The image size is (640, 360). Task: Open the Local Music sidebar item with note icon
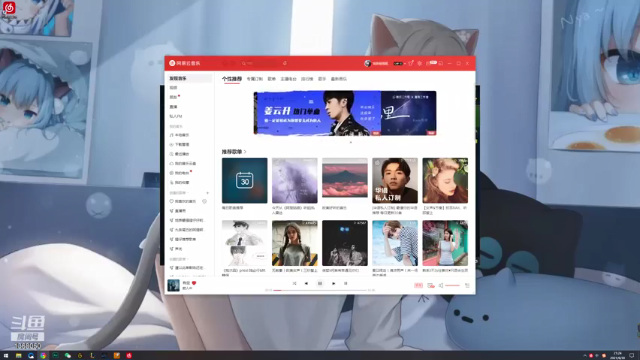pos(180,135)
